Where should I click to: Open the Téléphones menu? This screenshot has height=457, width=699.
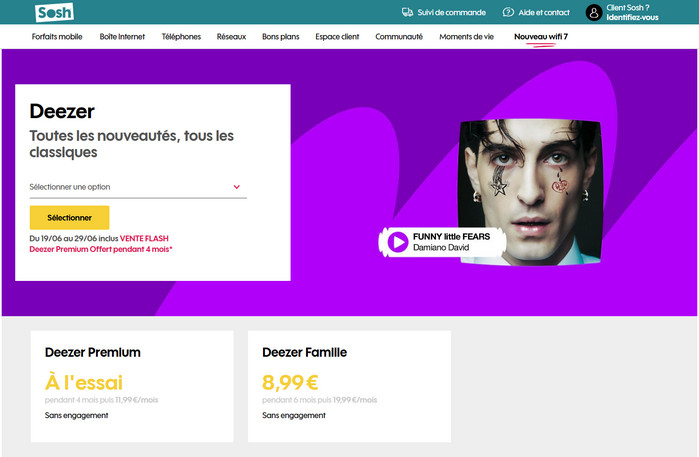coord(181,37)
